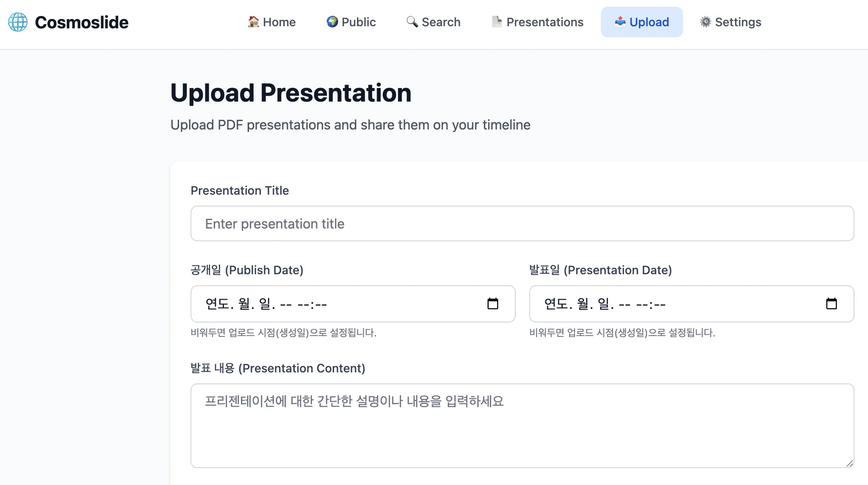Click the house icon beside Home
The width and height of the screenshot is (868, 485).
[x=253, y=22]
